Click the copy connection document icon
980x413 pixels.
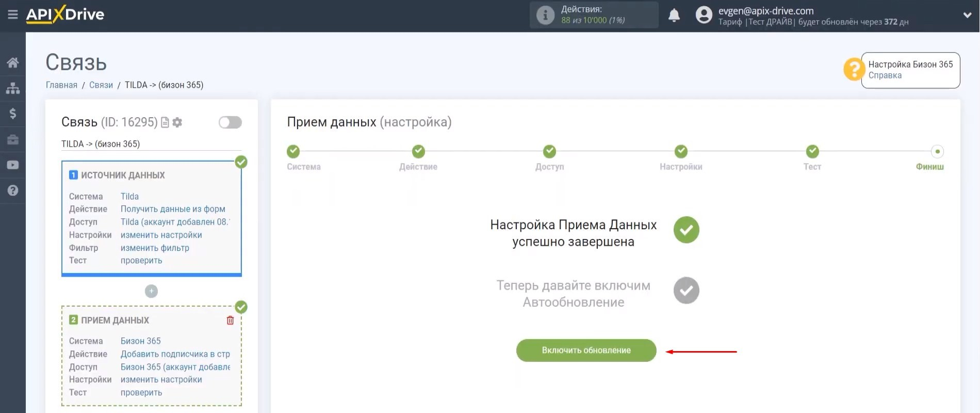pos(165,122)
